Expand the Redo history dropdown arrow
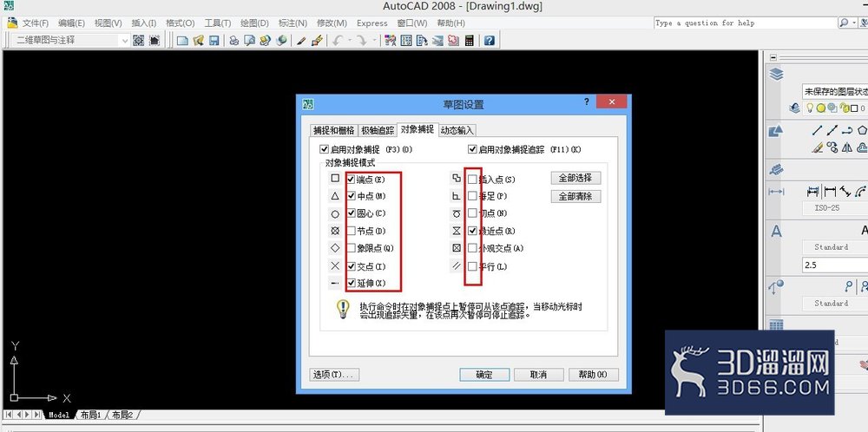This screenshot has height=432, width=868. [x=374, y=41]
